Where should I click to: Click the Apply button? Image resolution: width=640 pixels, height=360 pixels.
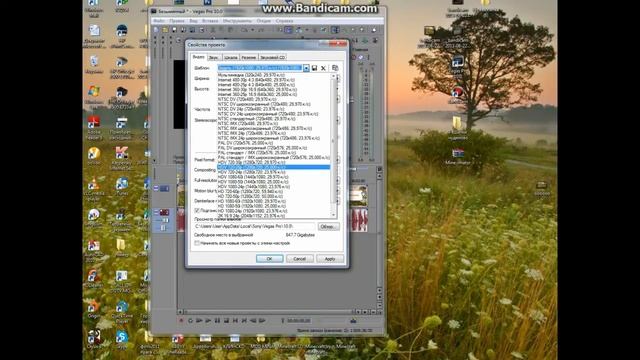point(330,259)
